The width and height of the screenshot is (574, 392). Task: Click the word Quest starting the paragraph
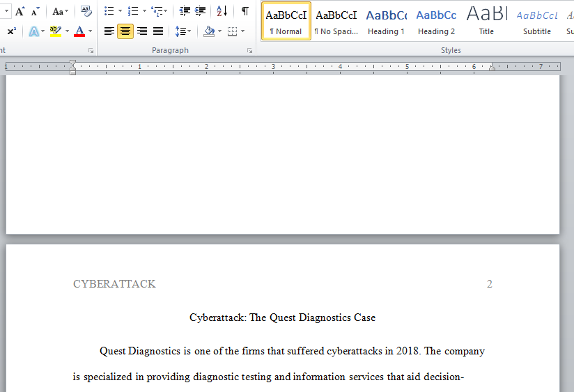coord(113,351)
